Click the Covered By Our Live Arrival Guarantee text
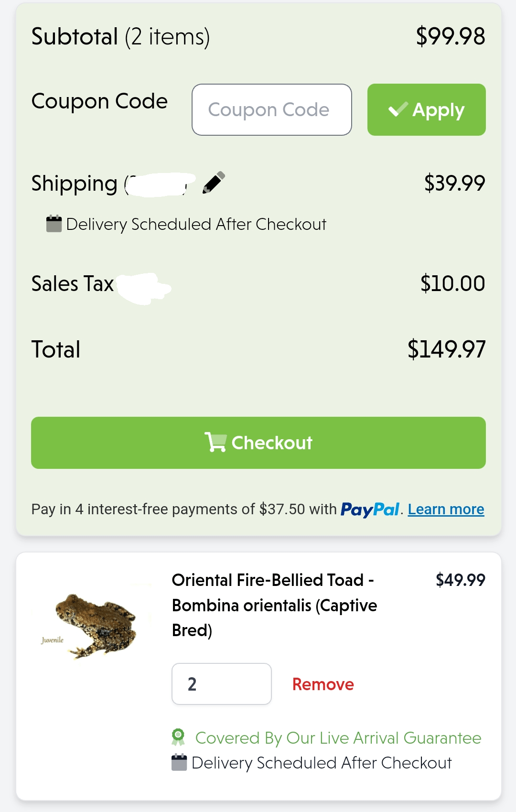 338,737
